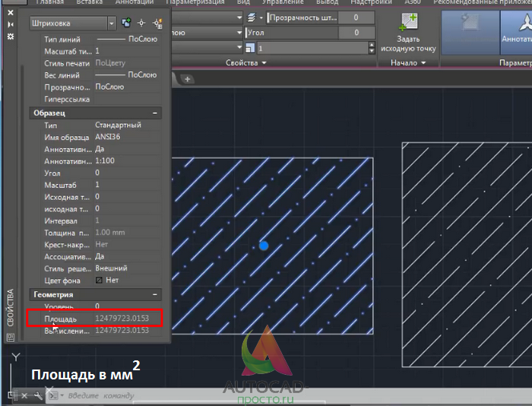Collapse the Образец section
The width and height of the screenshot is (532, 406).
155,113
